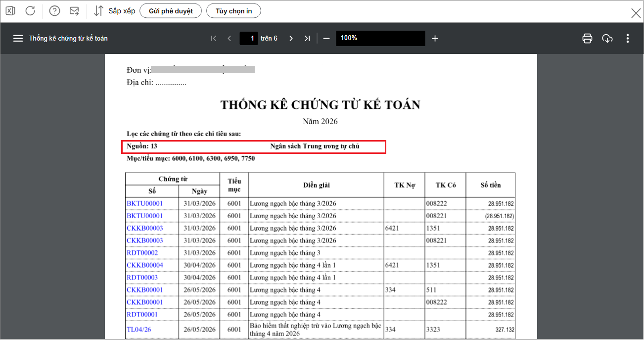Open voucher link RDT00002
Viewport: 644px width, 340px height.
(x=142, y=253)
